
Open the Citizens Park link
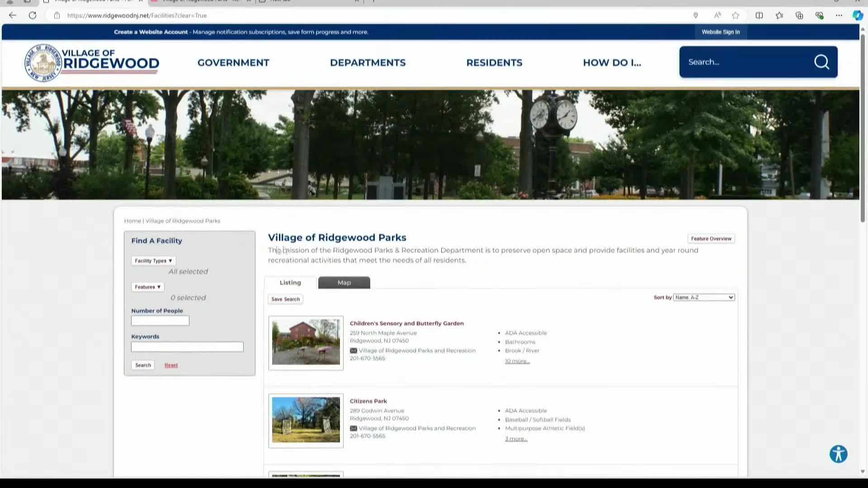pyautogui.click(x=368, y=401)
